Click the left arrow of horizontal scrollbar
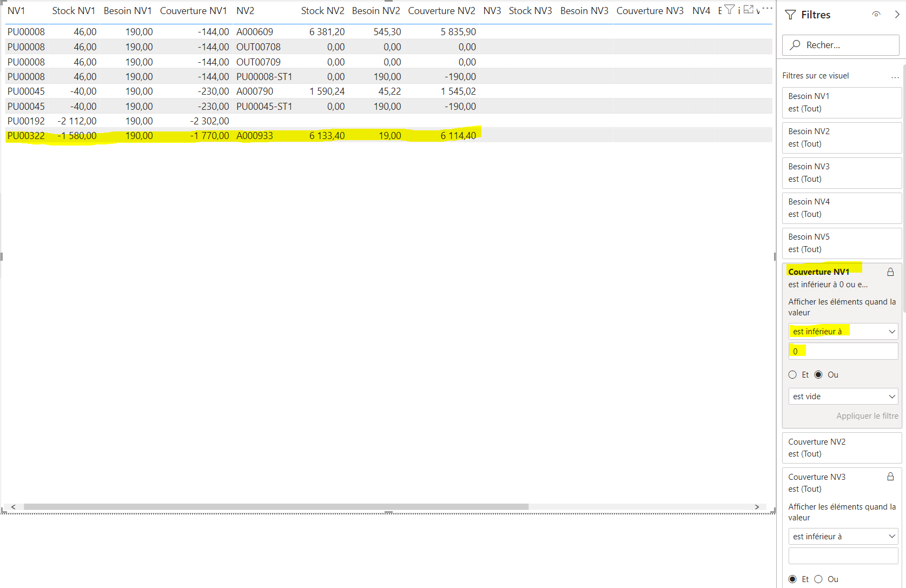Viewport: 906px width, 588px height. pyautogui.click(x=13, y=507)
